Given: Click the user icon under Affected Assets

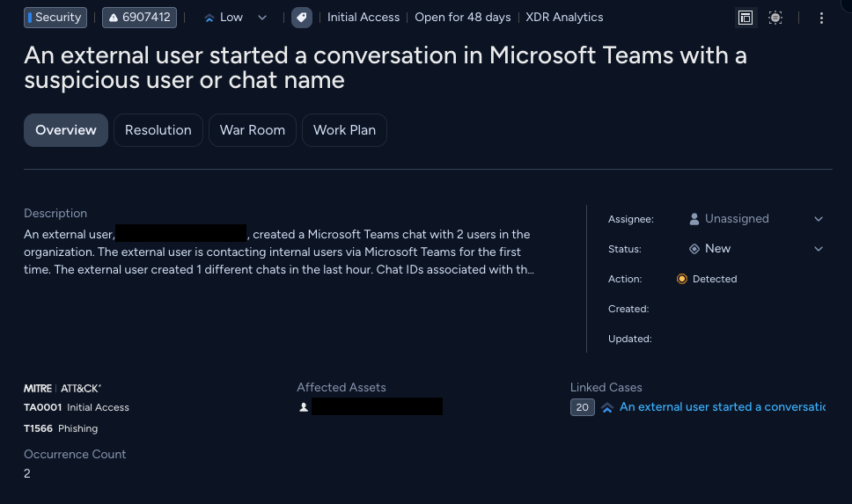Looking at the screenshot, I should point(304,406).
